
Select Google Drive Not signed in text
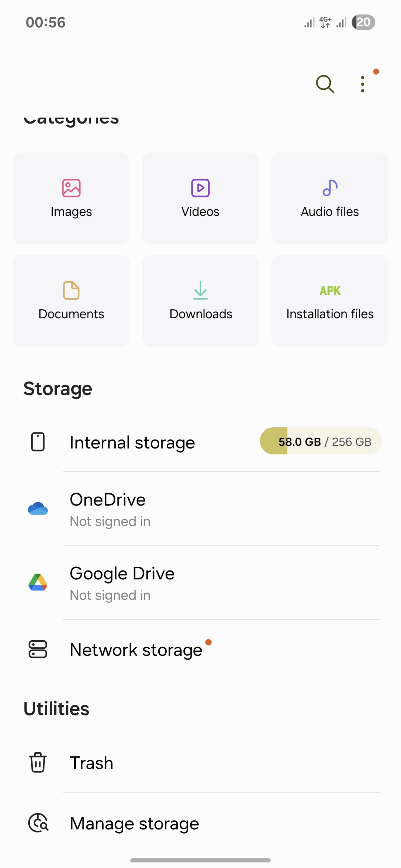pos(110,595)
